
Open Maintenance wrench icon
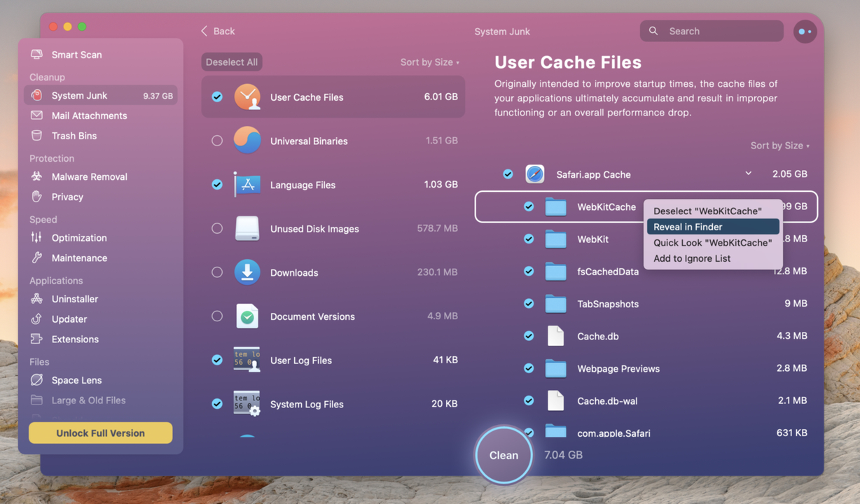click(36, 258)
